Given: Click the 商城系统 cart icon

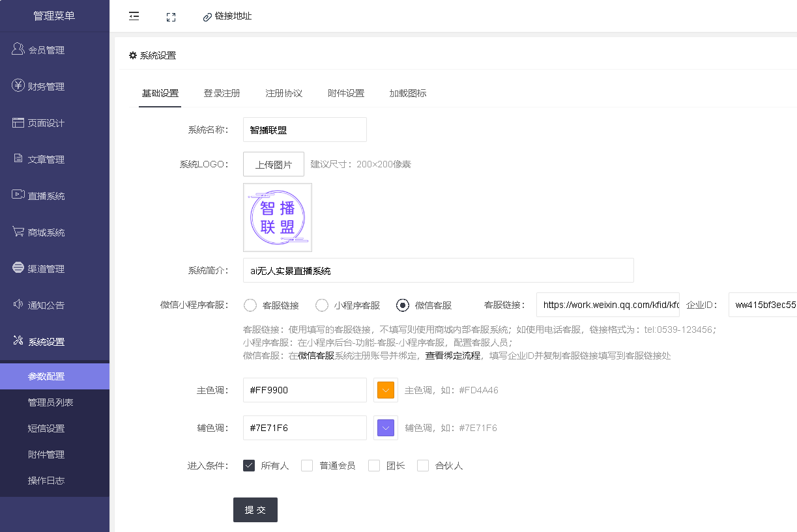Looking at the screenshot, I should coord(18,231).
